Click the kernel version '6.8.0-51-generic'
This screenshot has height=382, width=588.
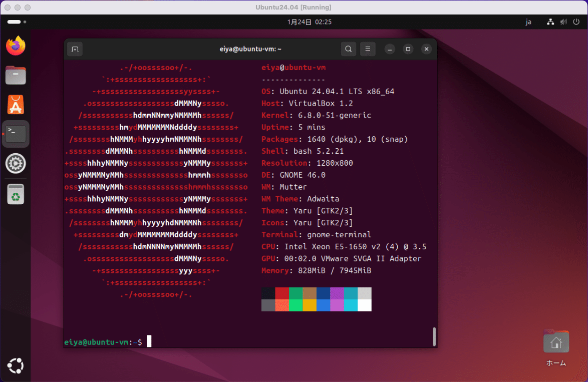[x=335, y=116]
